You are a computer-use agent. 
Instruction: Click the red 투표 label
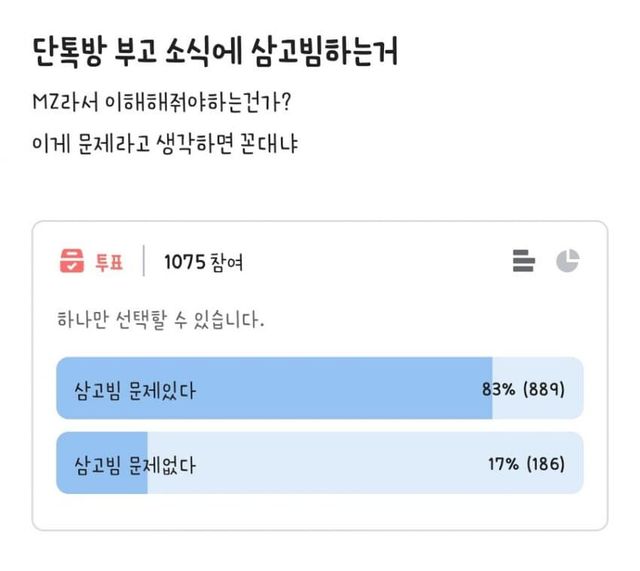click(x=108, y=263)
